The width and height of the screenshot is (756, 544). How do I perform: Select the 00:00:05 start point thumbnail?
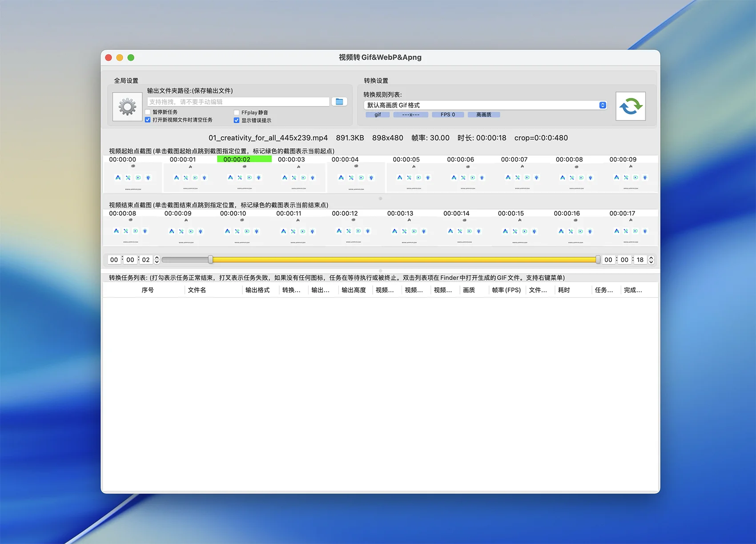point(414,177)
